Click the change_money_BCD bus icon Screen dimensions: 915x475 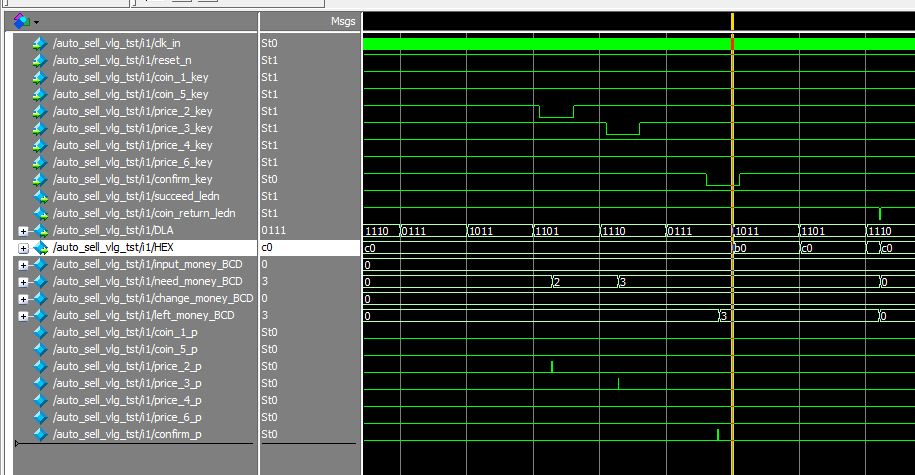pyautogui.click(x=40, y=298)
